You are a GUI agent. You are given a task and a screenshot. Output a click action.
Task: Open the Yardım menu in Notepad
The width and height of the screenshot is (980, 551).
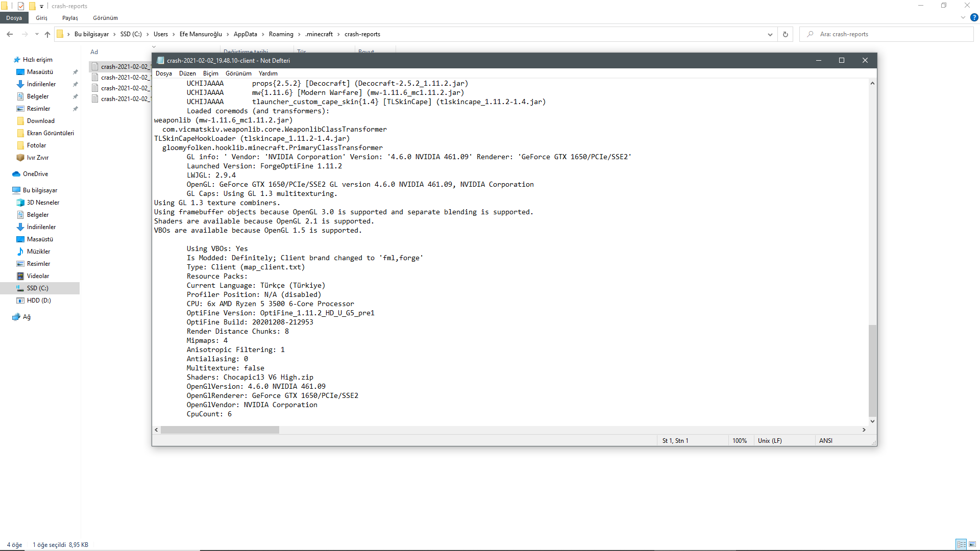[268, 73]
